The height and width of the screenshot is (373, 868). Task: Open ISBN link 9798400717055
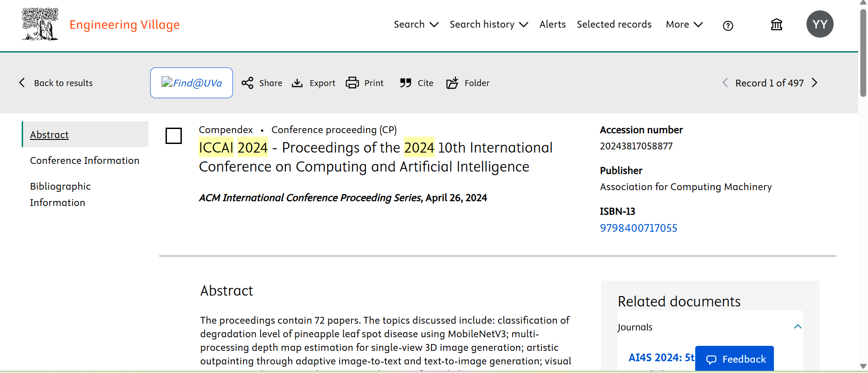[639, 228]
